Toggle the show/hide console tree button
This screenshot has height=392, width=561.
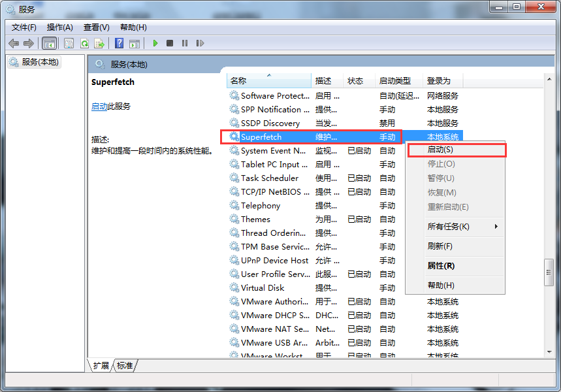tap(49, 43)
